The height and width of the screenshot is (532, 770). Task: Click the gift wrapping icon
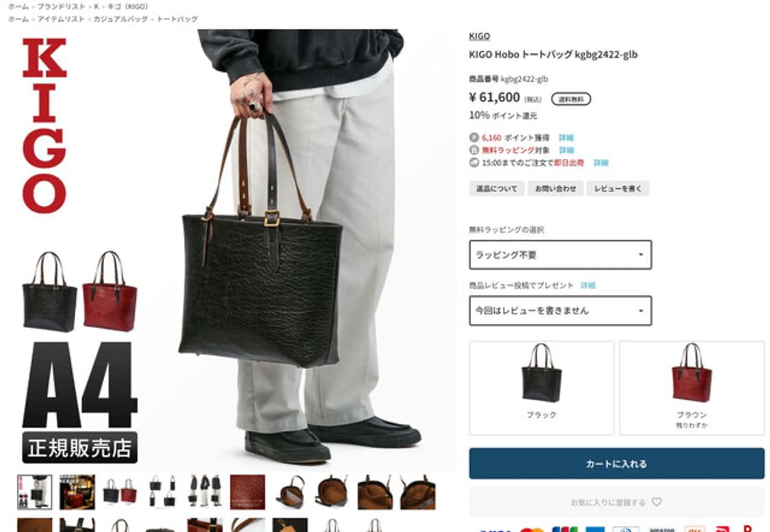coord(474,150)
